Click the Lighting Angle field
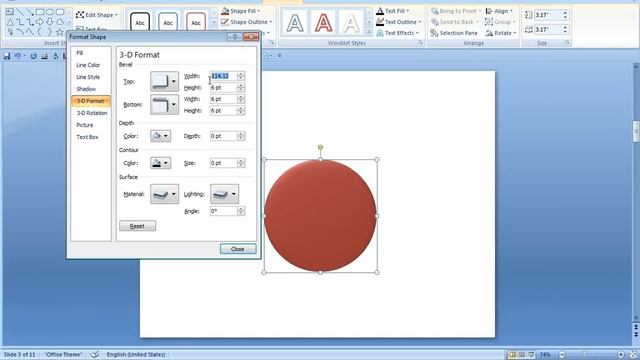This screenshot has width=640, height=360. coord(223,211)
